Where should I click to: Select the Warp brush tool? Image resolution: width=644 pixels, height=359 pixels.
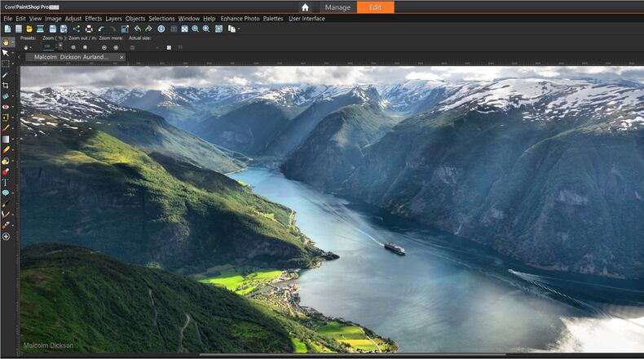tap(6, 215)
